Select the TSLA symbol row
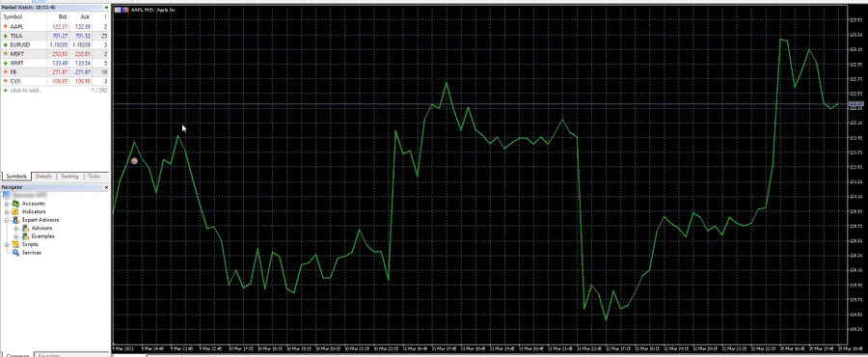Image resolution: width=868 pixels, height=357 pixels. click(x=55, y=36)
